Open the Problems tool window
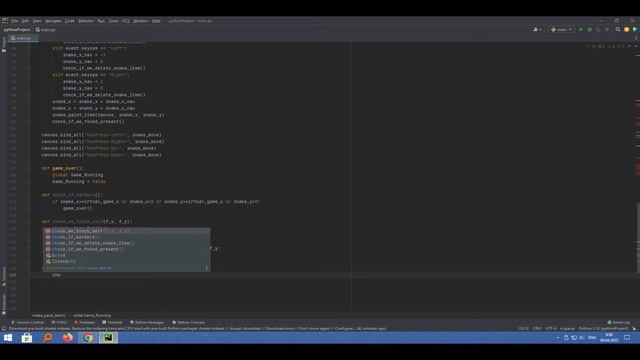The height and width of the screenshot is (360, 640). click(x=84, y=322)
